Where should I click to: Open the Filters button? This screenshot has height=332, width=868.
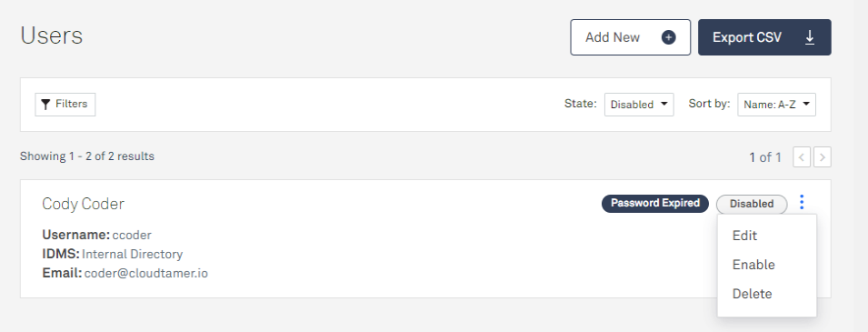(x=65, y=105)
